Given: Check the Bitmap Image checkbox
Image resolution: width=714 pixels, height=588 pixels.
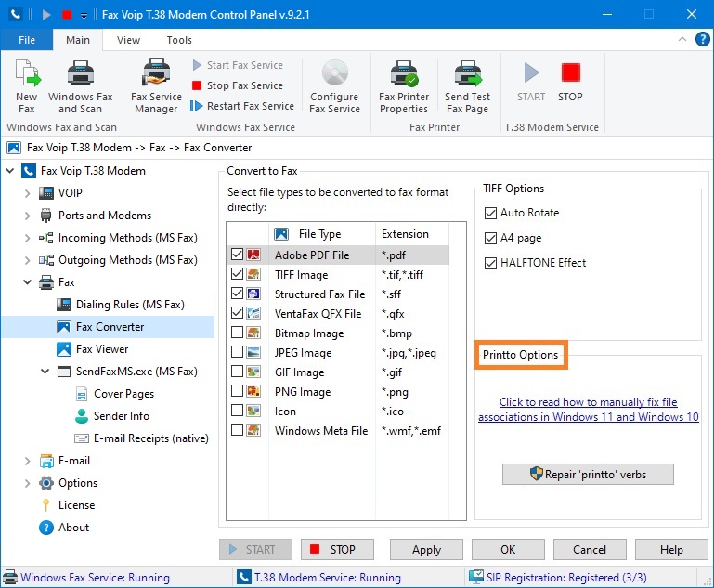Looking at the screenshot, I should pyautogui.click(x=237, y=333).
